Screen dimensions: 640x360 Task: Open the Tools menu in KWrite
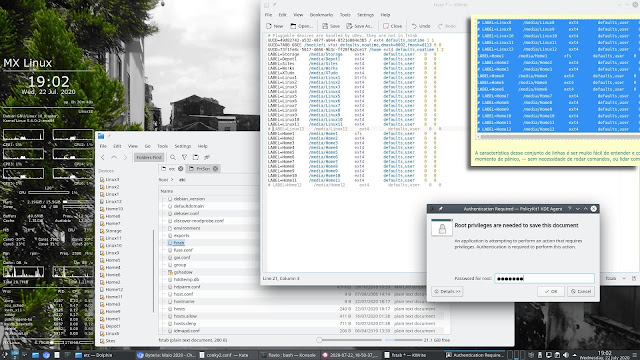(345, 15)
